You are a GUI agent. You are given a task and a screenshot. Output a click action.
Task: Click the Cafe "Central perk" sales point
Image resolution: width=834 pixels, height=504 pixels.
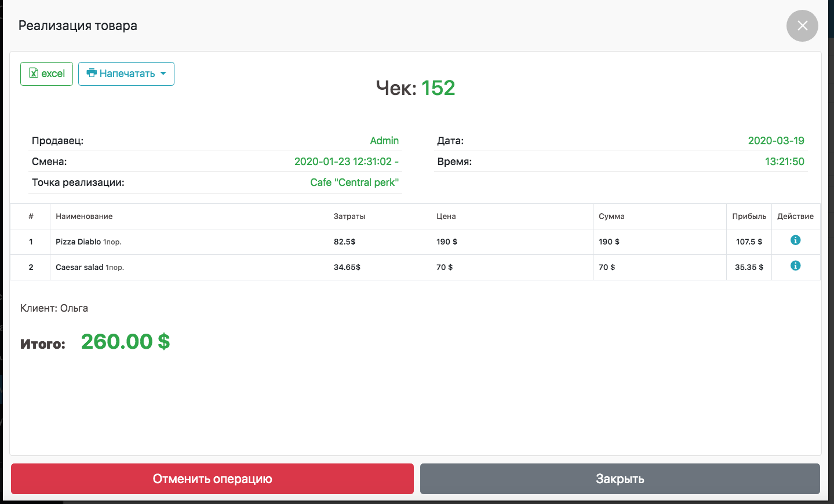354,182
